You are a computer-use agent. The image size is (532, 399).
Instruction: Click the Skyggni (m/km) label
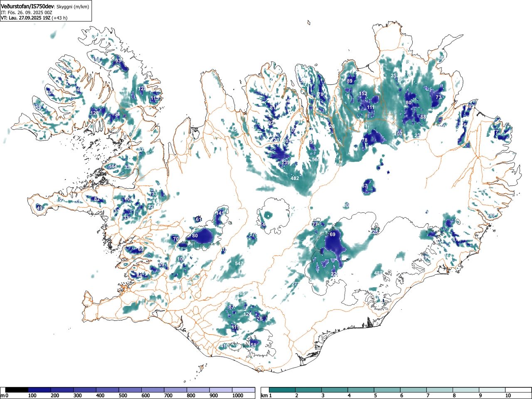[72, 7]
